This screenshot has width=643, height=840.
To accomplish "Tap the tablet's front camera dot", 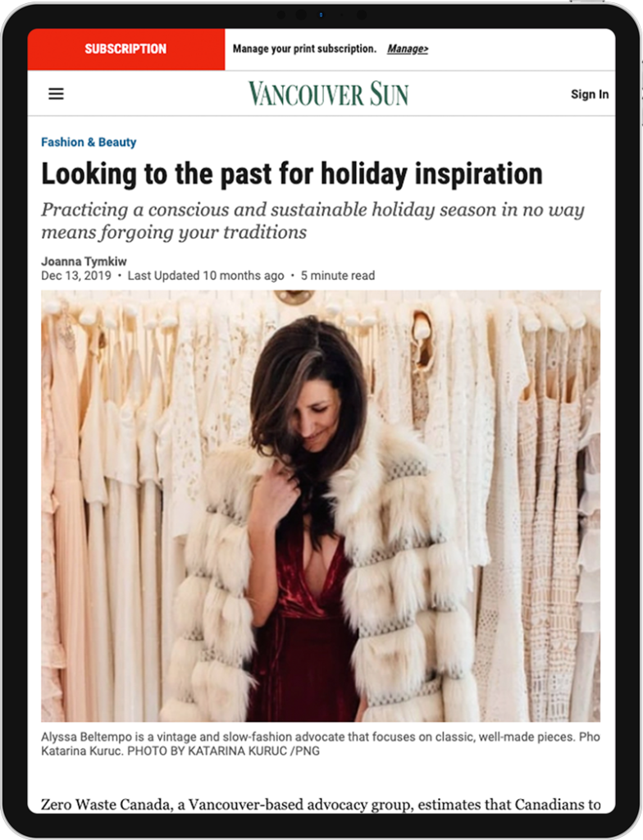I will (x=321, y=15).
